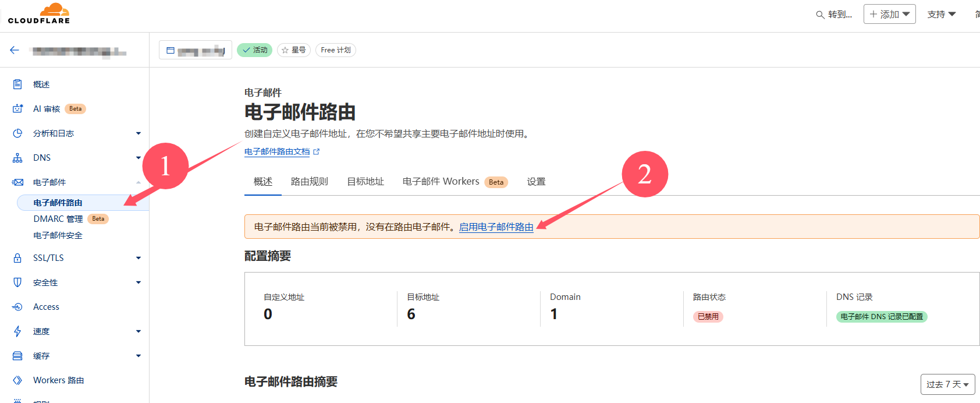Click the 启用电子邮件路由 link
The image size is (980, 403).
tap(496, 227)
